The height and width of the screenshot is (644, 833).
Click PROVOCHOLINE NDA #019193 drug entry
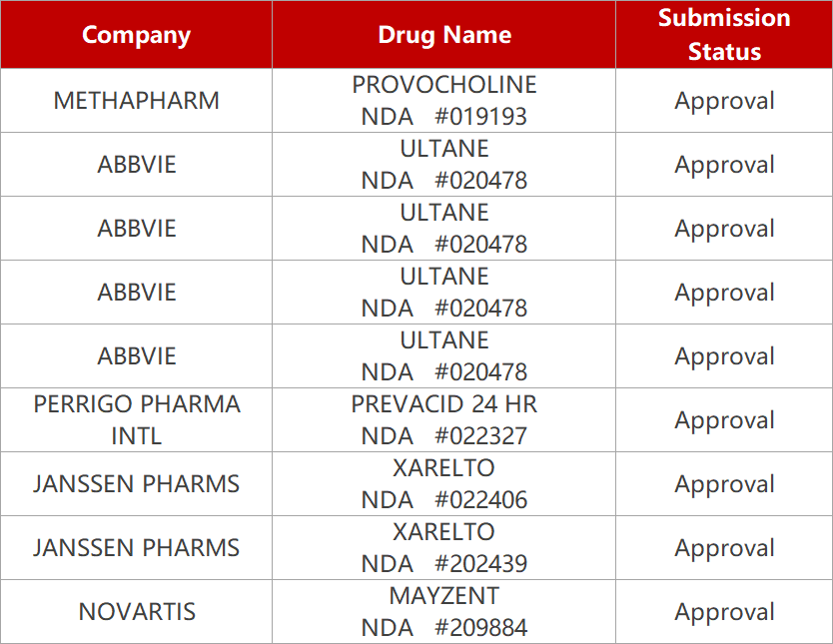click(444, 100)
